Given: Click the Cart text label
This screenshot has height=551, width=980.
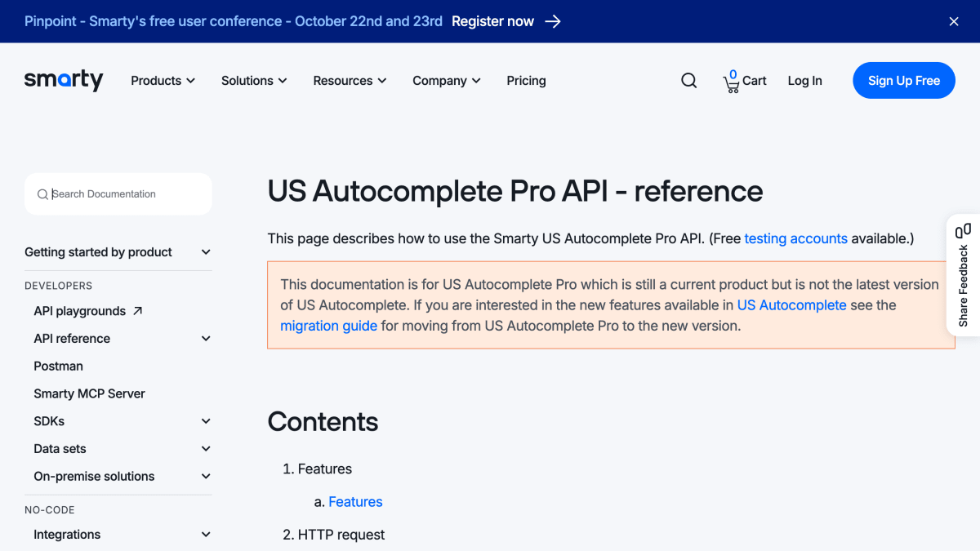Looking at the screenshot, I should coord(755,81).
